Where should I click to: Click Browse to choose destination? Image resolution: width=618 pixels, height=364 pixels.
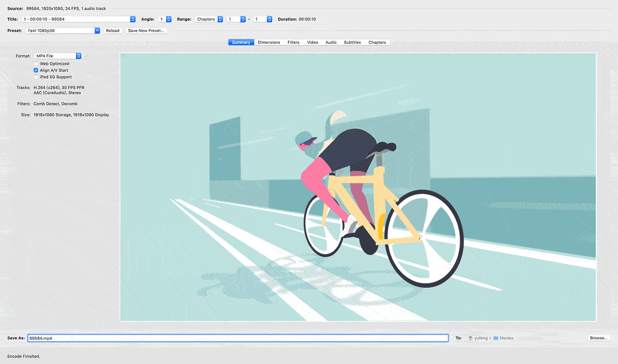[x=599, y=338]
